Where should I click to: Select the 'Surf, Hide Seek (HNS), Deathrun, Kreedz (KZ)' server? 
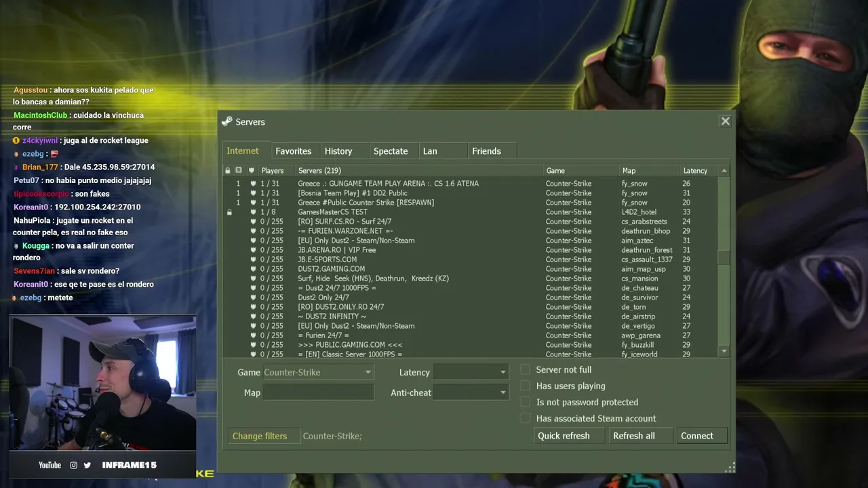[x=471, y=279]
